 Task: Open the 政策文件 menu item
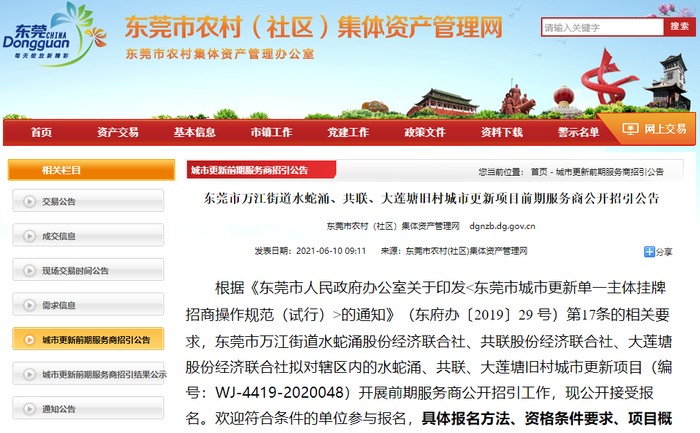[x=425, y=132]
